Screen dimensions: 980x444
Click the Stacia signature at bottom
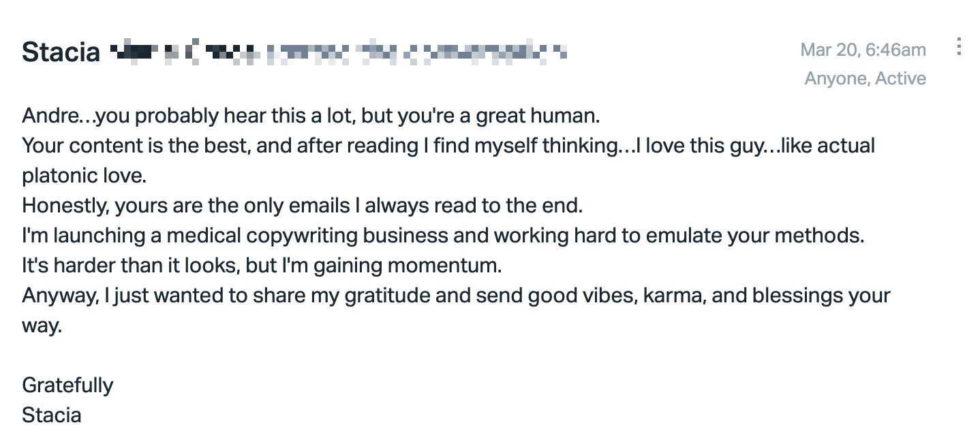(52, 415)
